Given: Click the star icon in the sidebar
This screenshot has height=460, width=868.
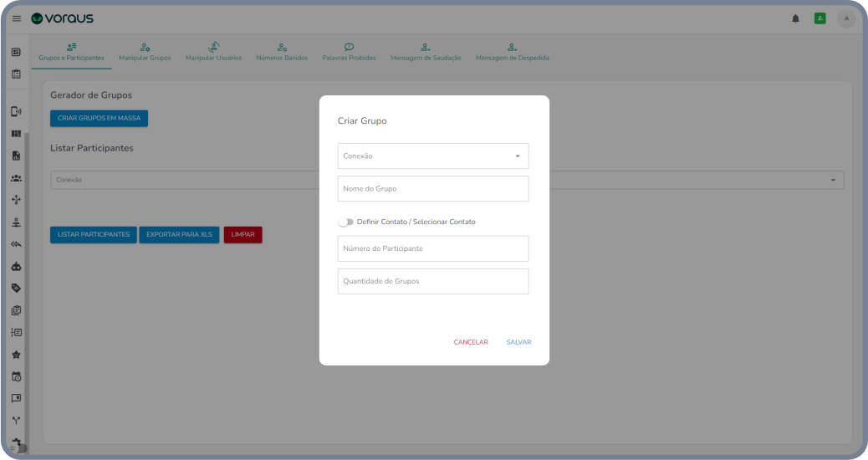Looking at the screenshot, I should pos(16,354).
